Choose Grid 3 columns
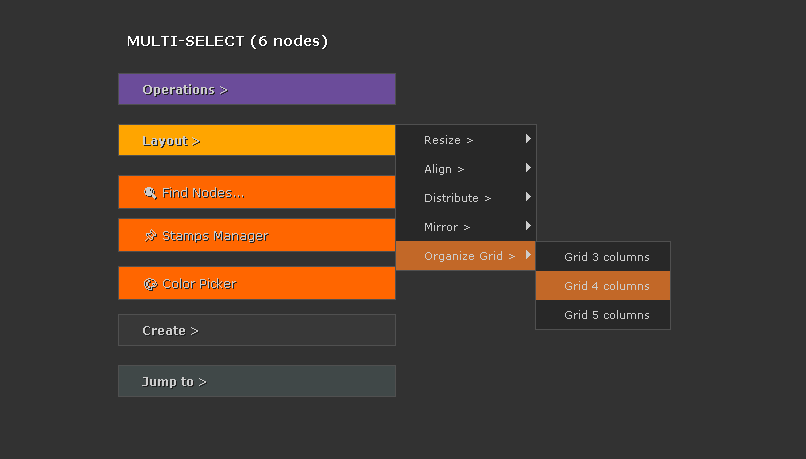The image size is (806, 459). (603, 256)
